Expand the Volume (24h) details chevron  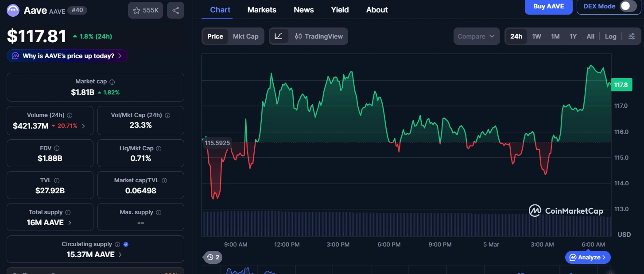coord(82,125)
